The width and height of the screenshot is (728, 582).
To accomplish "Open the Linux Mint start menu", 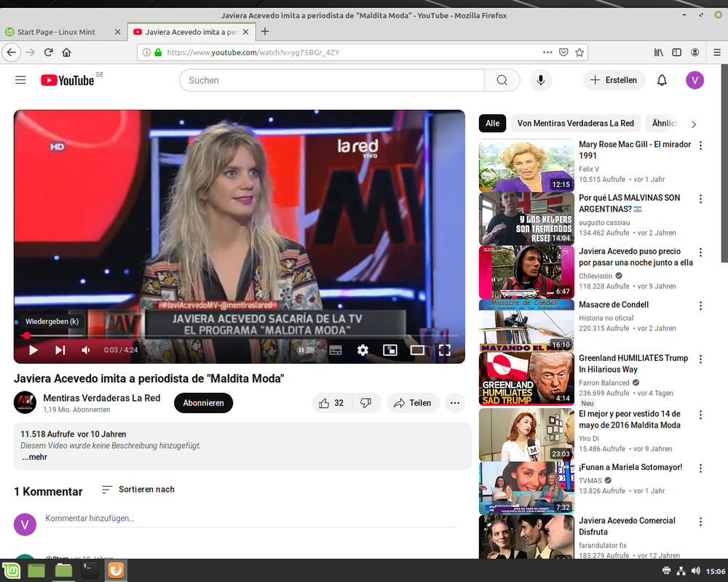I will pyautogui.click(x=11, y=570).
